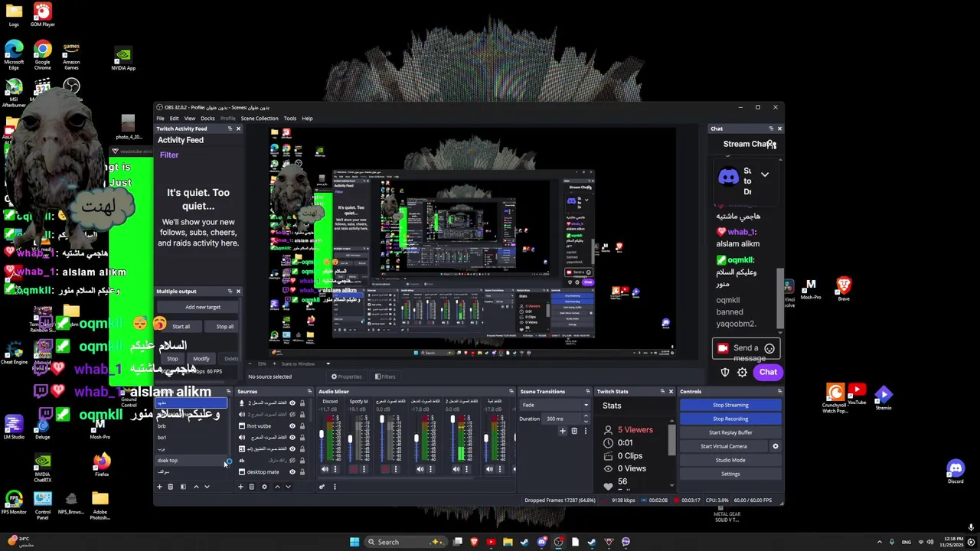The height and width of the screenshot is (551, 980).
Task: Open the File menu in OBS
Action: click(161, 119)
